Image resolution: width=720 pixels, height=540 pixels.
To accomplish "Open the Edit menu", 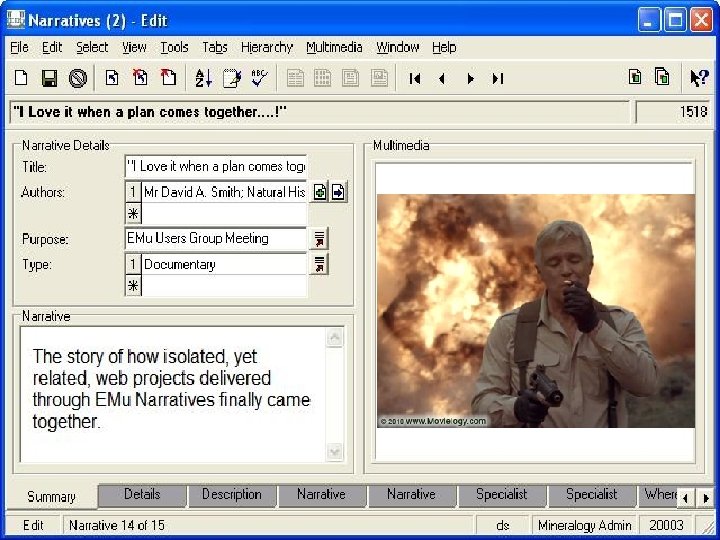I will pyautogui.click(x=52, y=47).
